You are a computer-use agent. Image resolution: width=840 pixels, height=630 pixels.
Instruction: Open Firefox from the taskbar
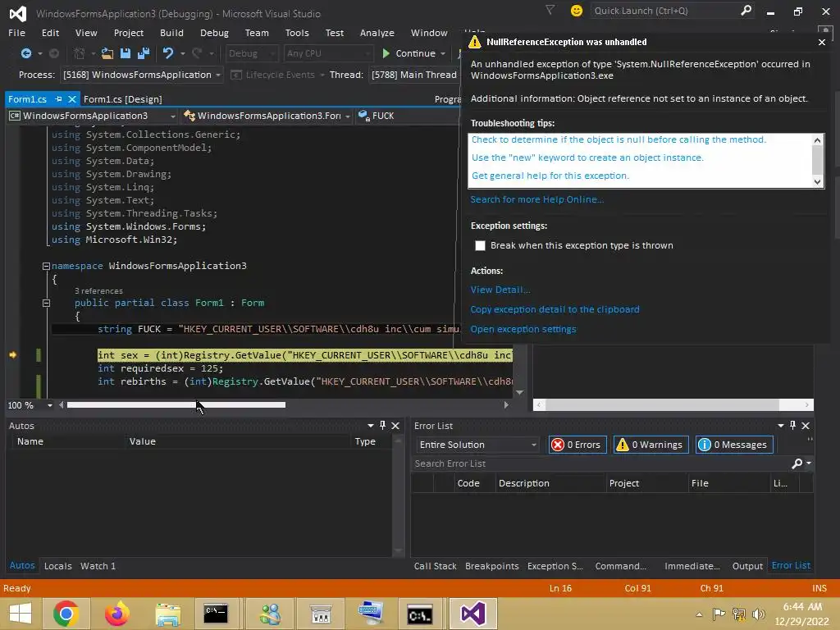116,614
